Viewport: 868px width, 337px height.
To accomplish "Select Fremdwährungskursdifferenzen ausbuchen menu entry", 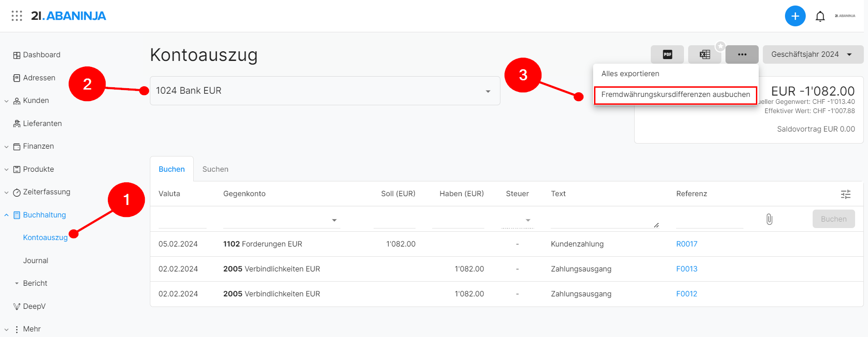I will 675,95.
